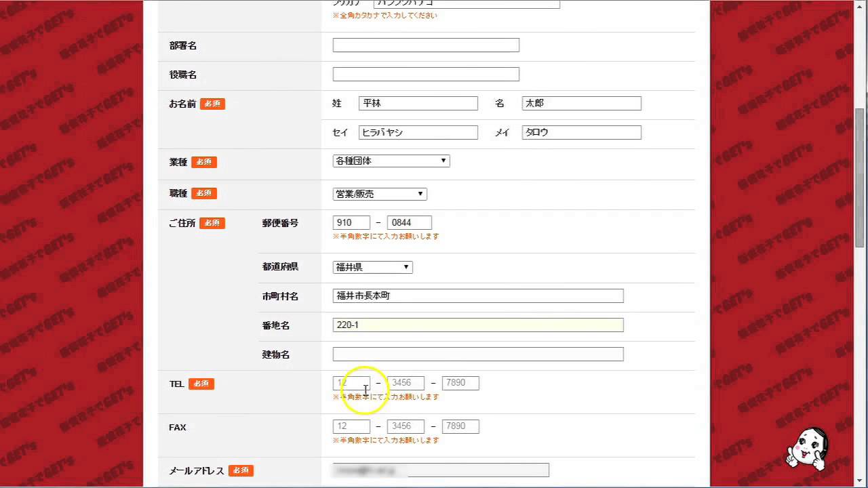
Task: Click the 番地名 field containing 220-1
Action: [478, 325]
